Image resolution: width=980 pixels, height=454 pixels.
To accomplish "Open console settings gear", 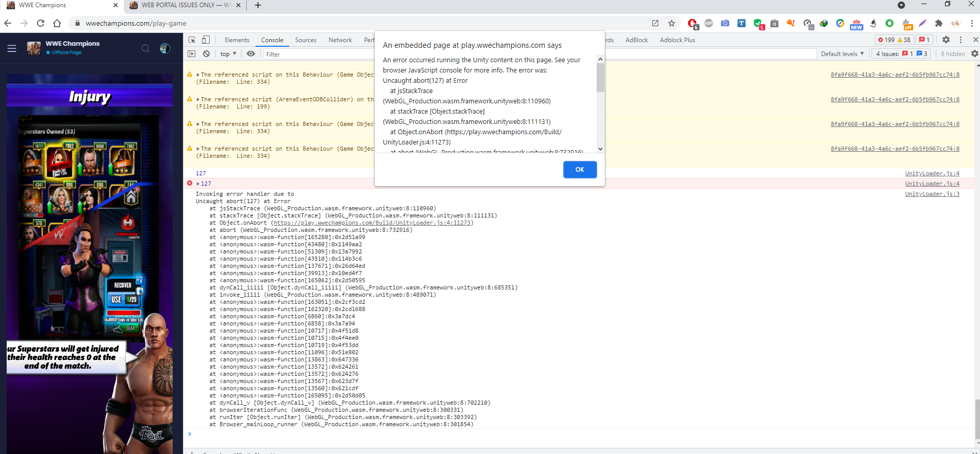I will click(974, 54).
